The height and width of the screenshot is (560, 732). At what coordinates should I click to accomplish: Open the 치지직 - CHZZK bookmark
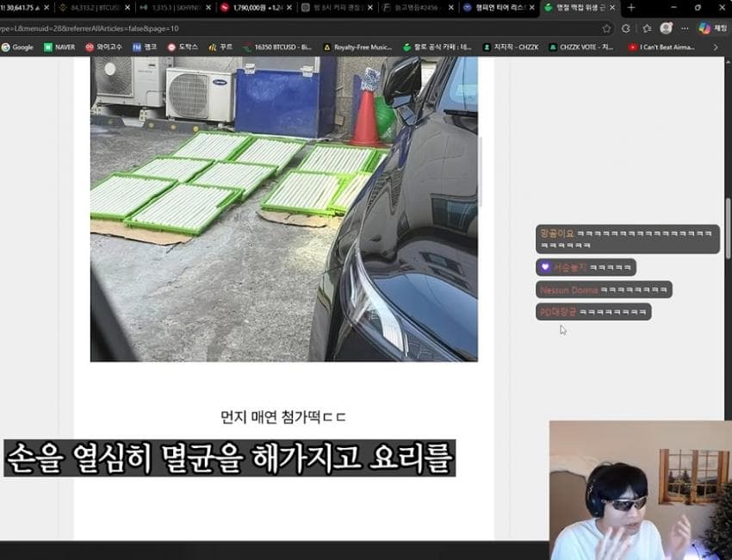[511, 47]
